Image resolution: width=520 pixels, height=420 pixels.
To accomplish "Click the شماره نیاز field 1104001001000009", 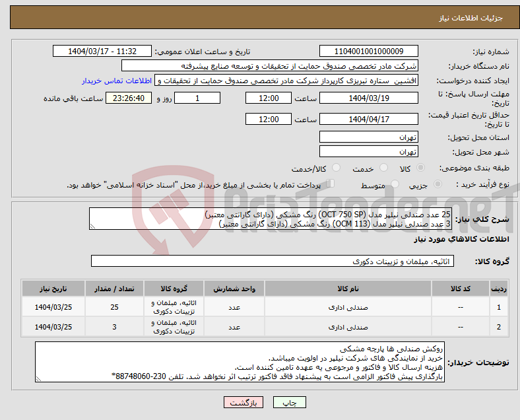I will 368,51.
